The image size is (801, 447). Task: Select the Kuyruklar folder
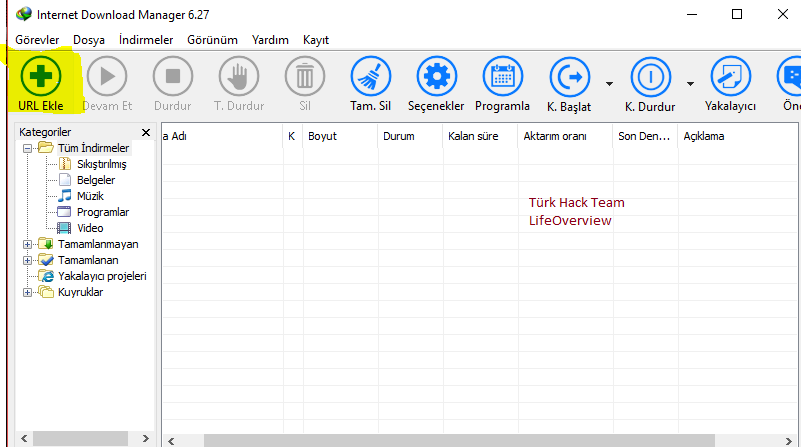pos(80,292)
